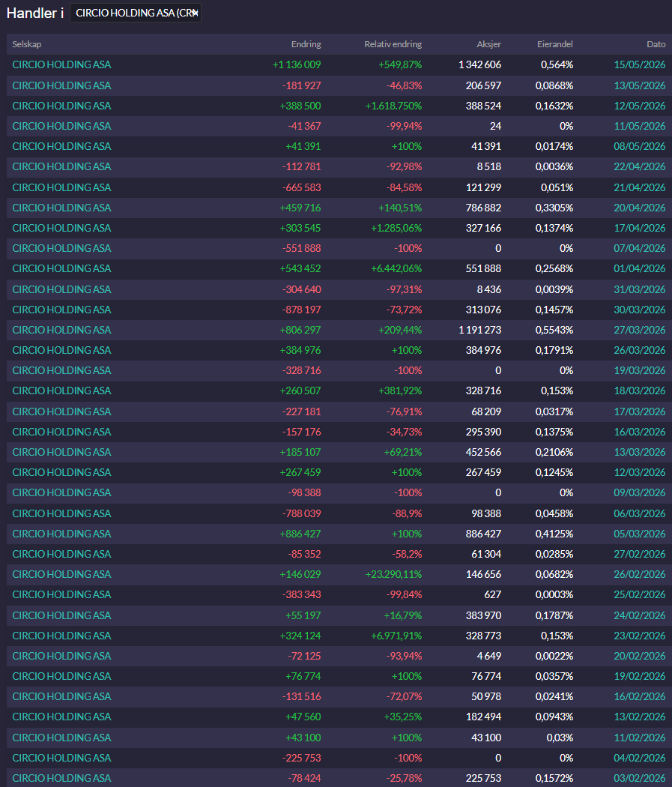
Task: Select the date 01/04/2026
Action: (x=639, y=268)
